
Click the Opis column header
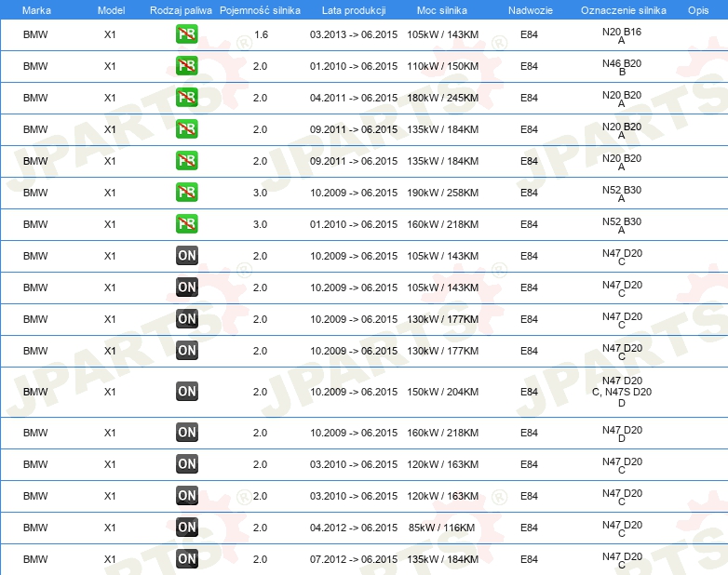[698, 10]
